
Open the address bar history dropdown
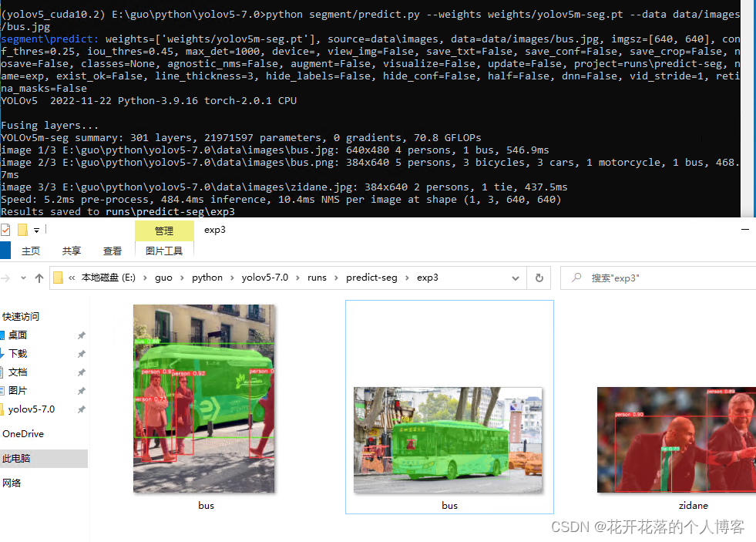[x=516, y=278]
